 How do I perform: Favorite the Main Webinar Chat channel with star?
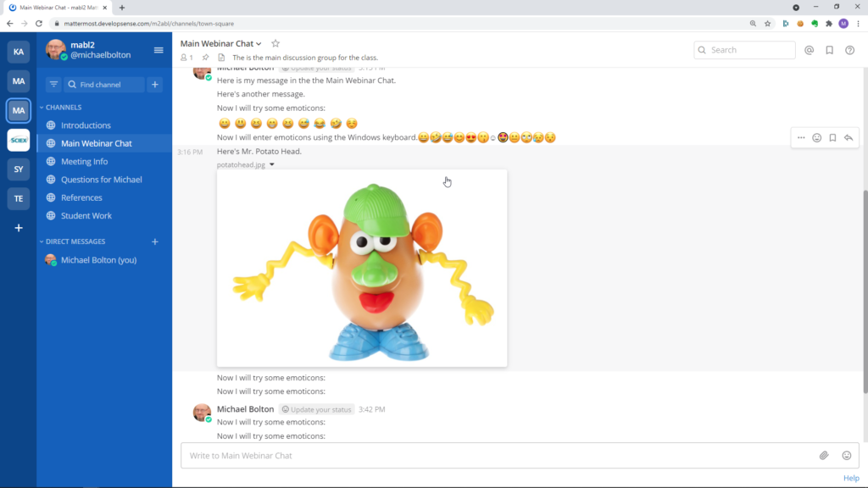[275, 43]
